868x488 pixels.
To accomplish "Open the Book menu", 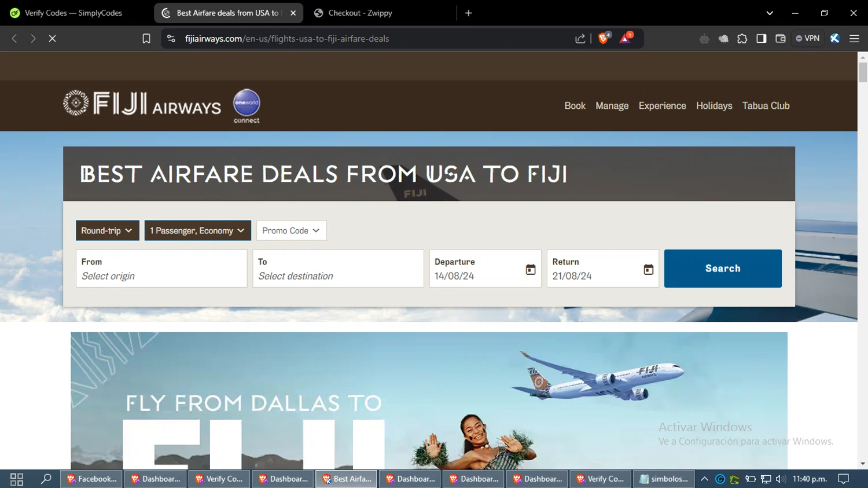I will (575, 105).
